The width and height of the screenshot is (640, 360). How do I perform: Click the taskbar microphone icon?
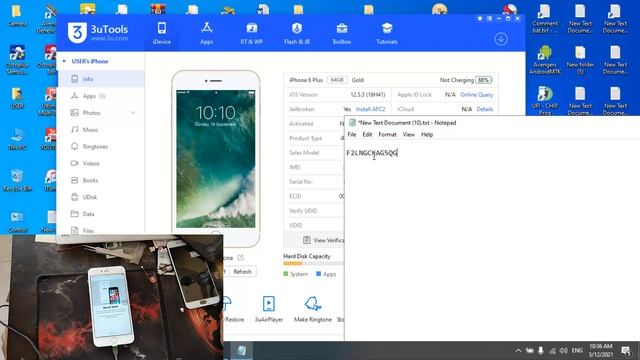tap(540, 351)
